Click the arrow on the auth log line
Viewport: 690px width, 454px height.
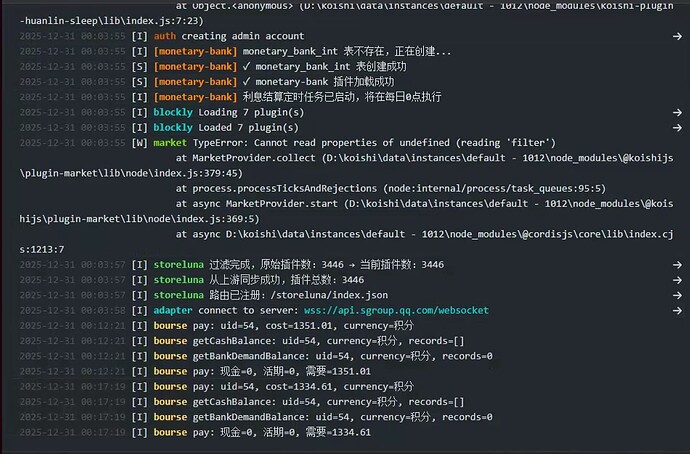click(677, 35)
